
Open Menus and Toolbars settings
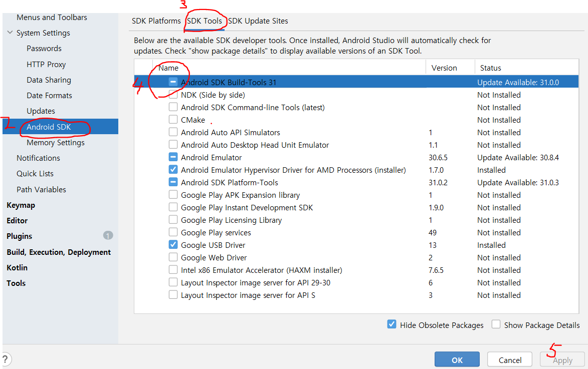(x=52, y=17)
